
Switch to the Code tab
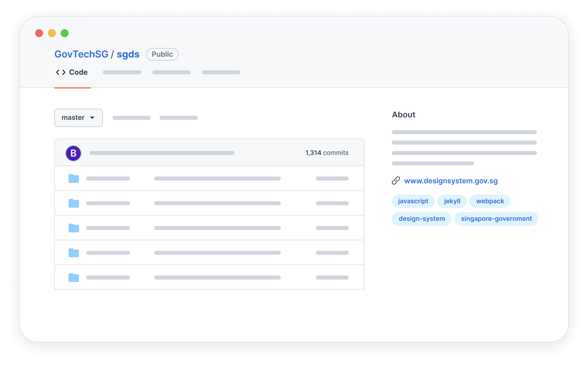click(x=78, y=72)
